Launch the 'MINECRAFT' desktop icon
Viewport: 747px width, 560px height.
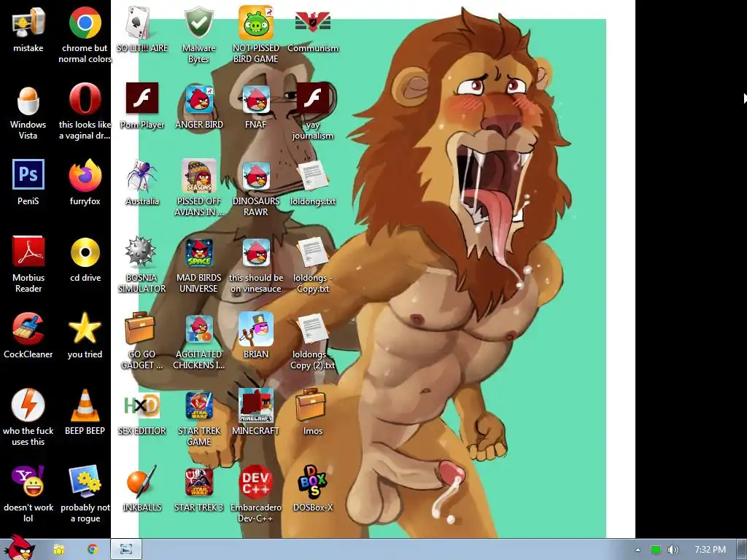click(x=256, y=405)
